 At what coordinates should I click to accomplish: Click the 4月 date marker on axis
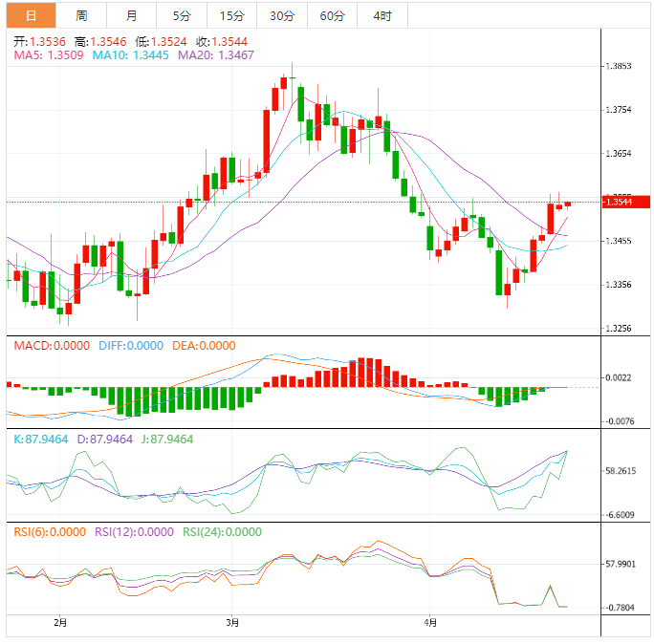[430, 623]
